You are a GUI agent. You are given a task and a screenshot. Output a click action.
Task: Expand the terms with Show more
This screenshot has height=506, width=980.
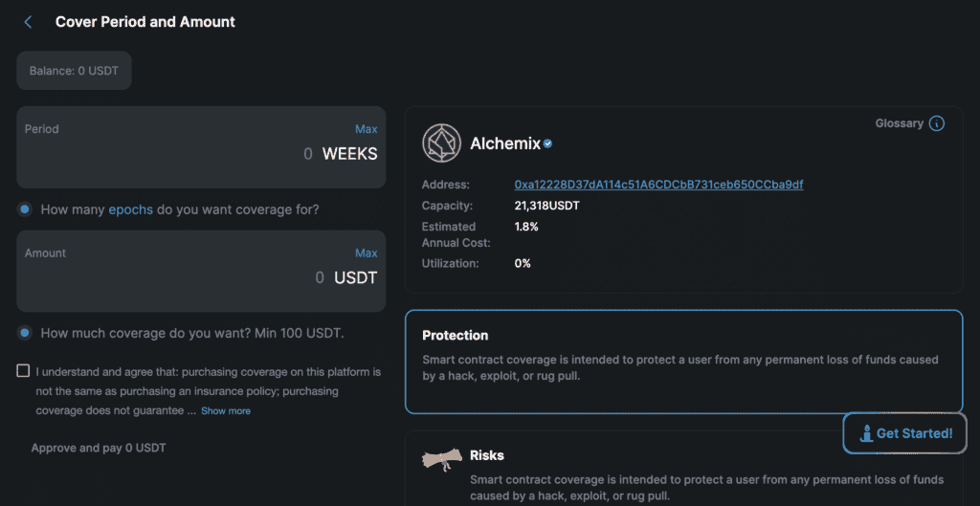click(x=226, y=411)
